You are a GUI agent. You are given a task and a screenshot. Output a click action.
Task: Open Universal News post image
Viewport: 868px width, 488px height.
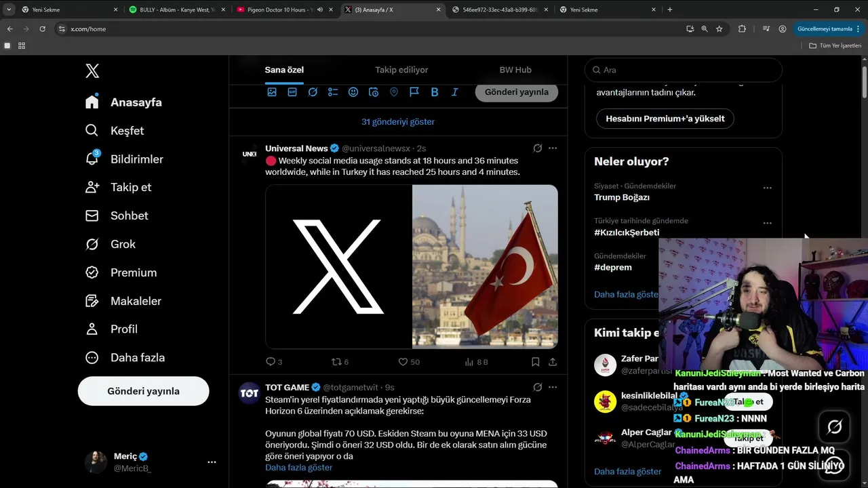[x=412, y=266]
